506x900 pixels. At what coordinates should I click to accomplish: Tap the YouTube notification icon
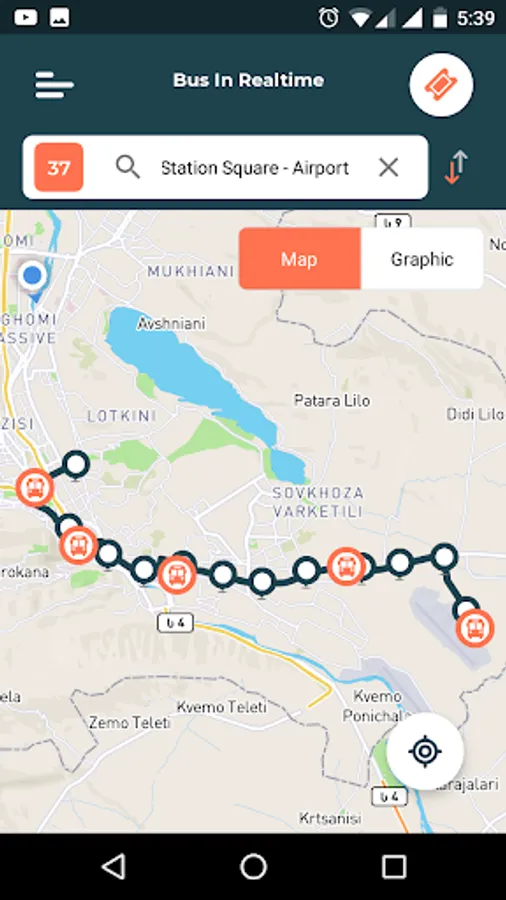[26, 18]
